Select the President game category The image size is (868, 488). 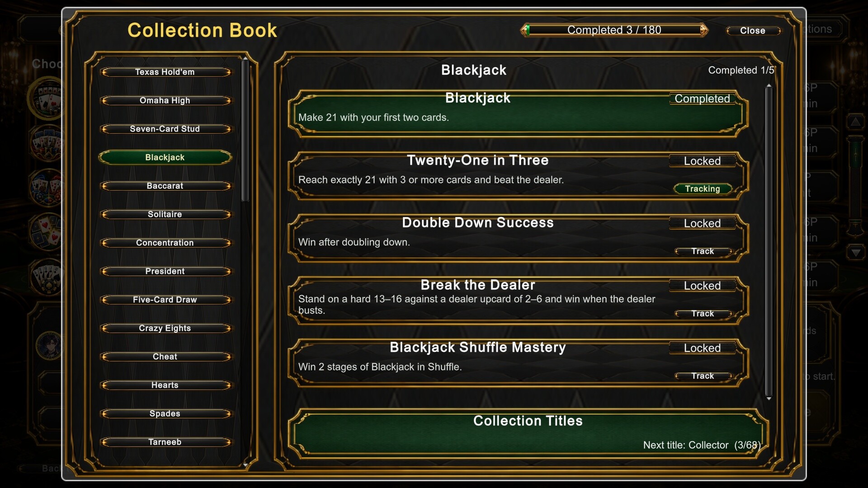coord(165,271)
